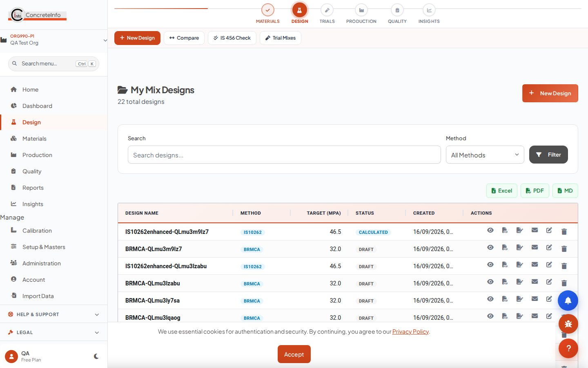The height and width of the screenshot is (368, 588).
Task: Open the Privacy Policy link
Action: click(x=410, y=332)
